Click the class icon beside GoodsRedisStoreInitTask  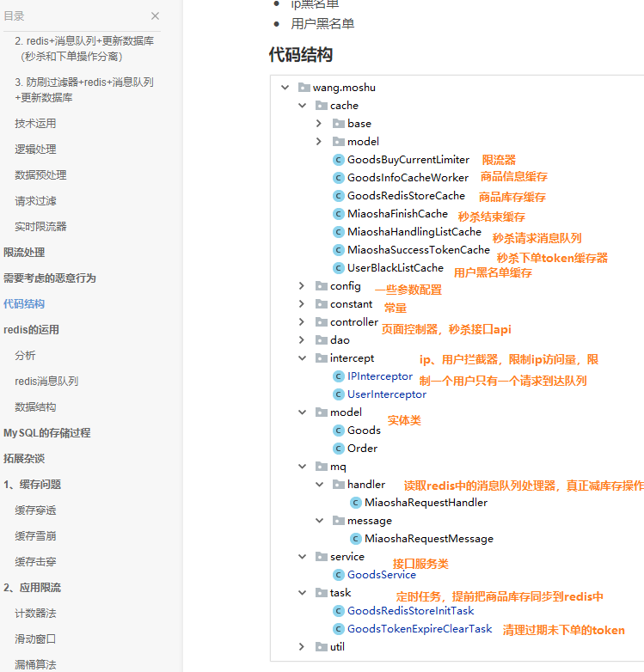pos(339,611)
